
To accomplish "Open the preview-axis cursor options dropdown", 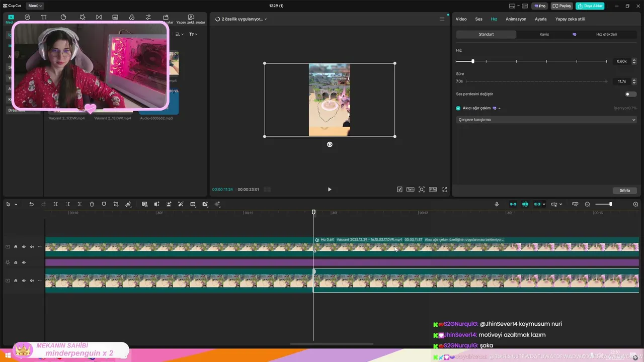I will [560, 204].
